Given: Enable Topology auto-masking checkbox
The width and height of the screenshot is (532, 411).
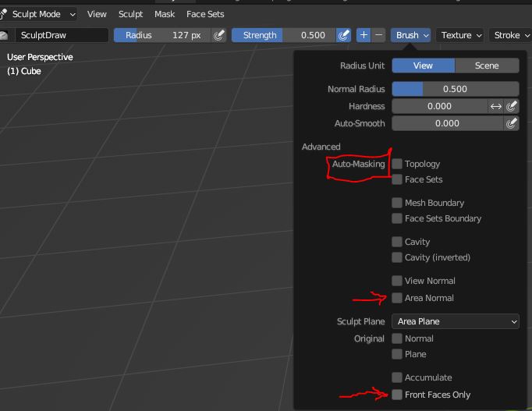Looking at the screenshot, I should [x=397, y=164].
